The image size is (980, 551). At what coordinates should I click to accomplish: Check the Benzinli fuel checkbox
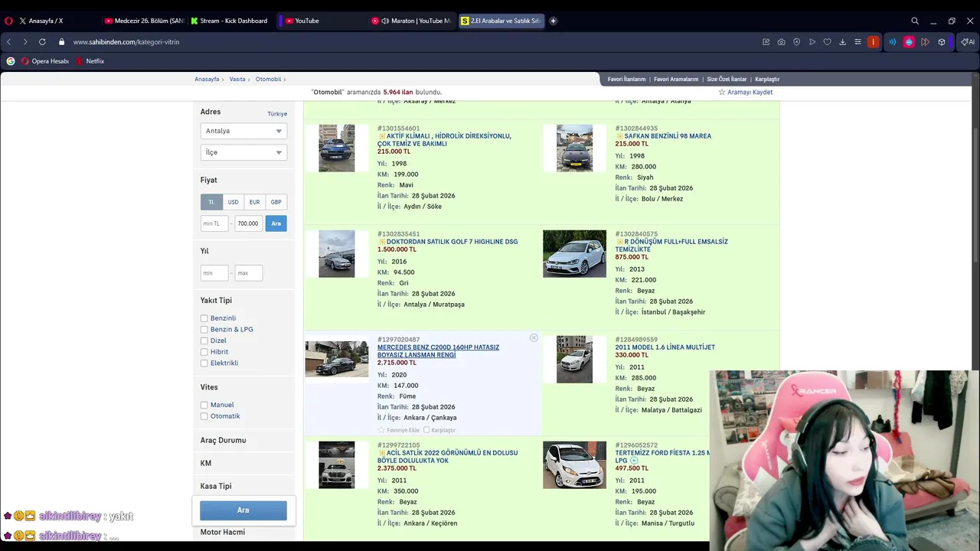[204, 318]
